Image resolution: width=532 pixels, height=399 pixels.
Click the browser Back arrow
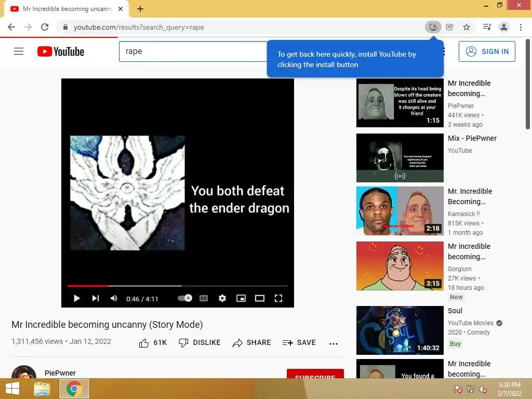tap(11, 27)
